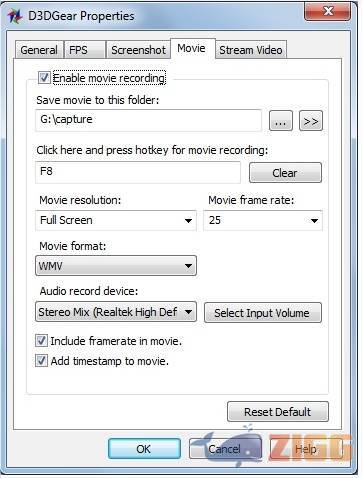Close the D3DGear Properties window
Image resolution: width=362 pixels, height=478 pixels.
(327, 12)
